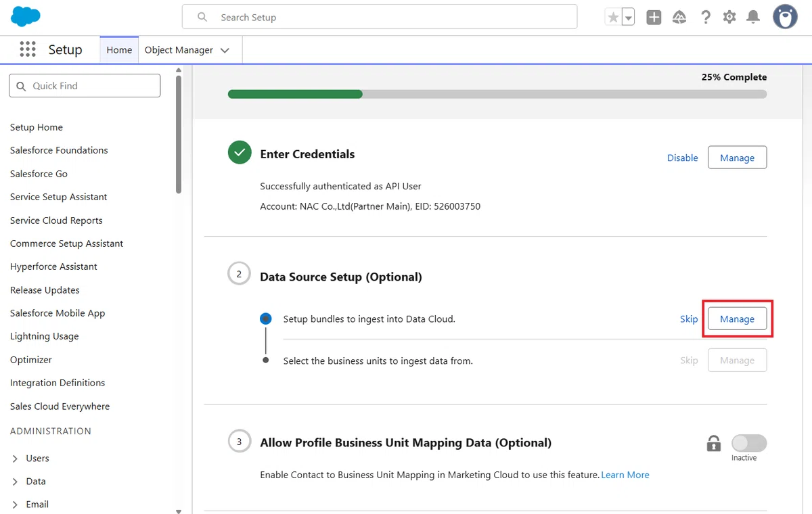Viewport: 812px width, 514px height.
Task: Open the Notifications bell icon
Action: tap(753, 17)
